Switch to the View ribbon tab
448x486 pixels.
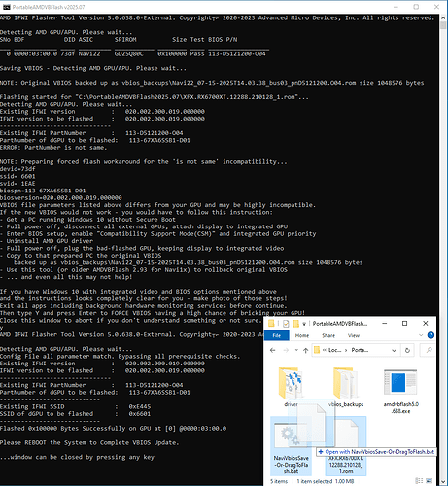coord(354,335)
